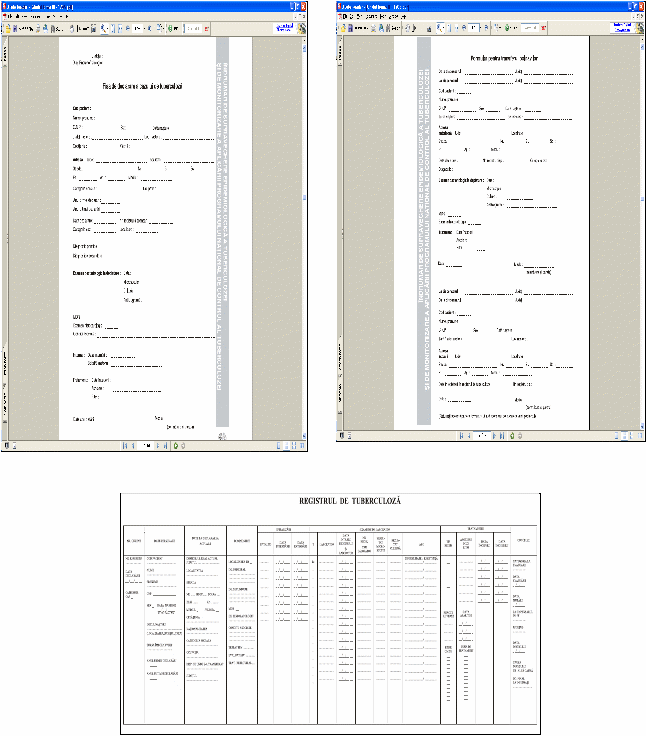Green previous view button in left status bar

click(176, 445)
